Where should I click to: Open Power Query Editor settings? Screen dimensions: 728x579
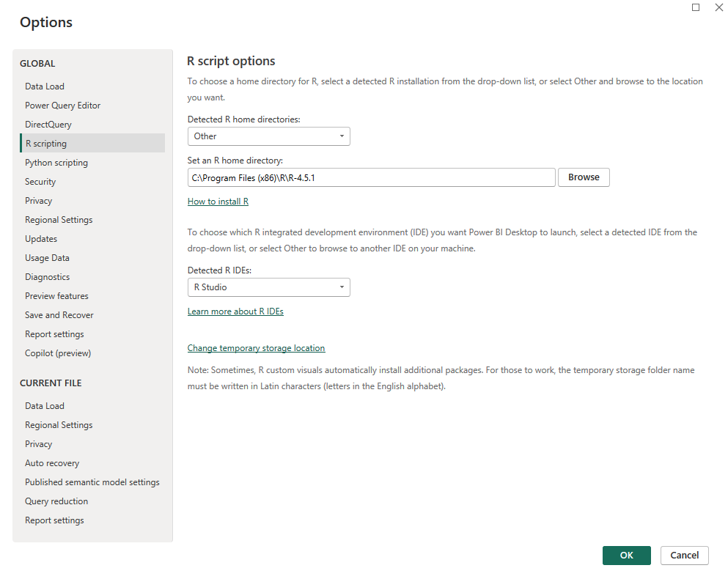click(62, 106)
